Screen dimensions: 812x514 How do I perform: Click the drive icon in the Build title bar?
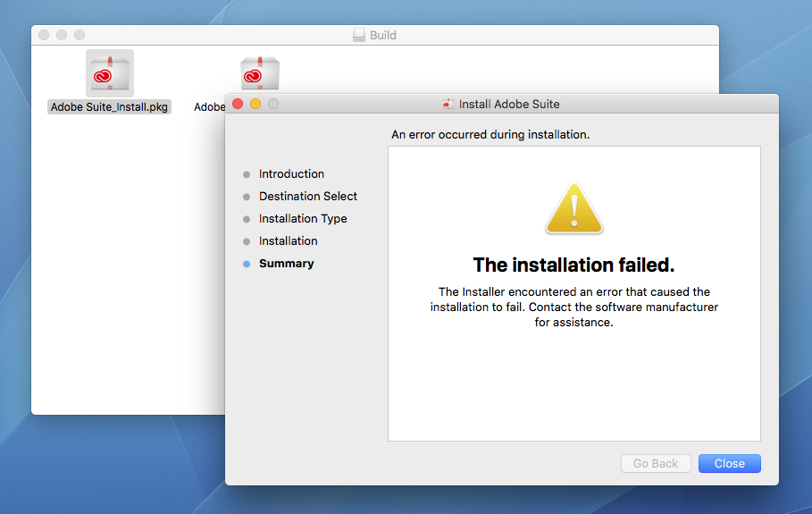click(359, 35)
